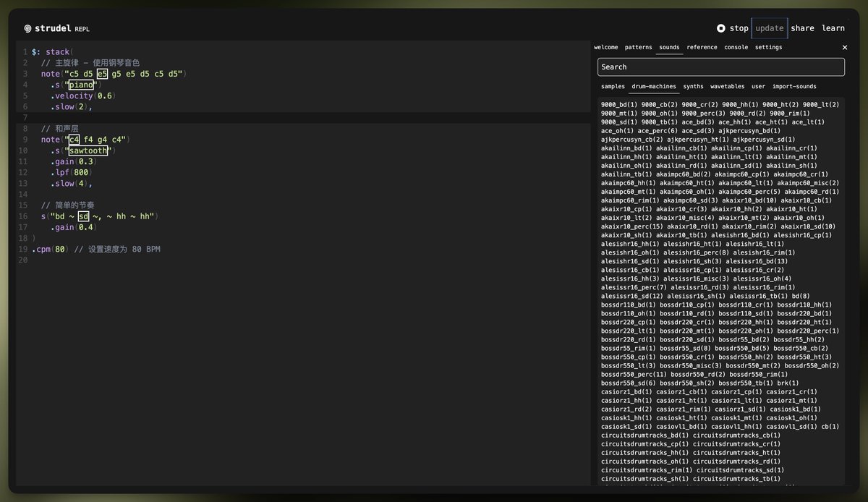Switch to the welcome tab
The width and height of the screenshot is (868, 502).
606,47
